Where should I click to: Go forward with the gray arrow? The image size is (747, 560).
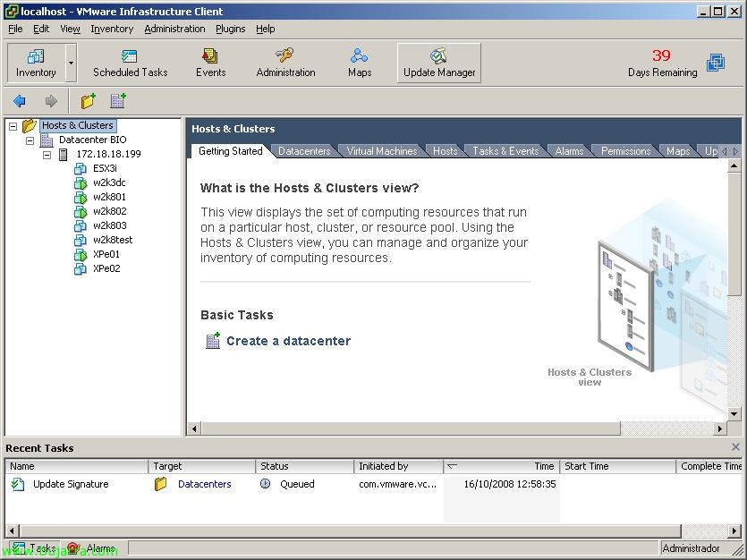[x=51, y=101]
